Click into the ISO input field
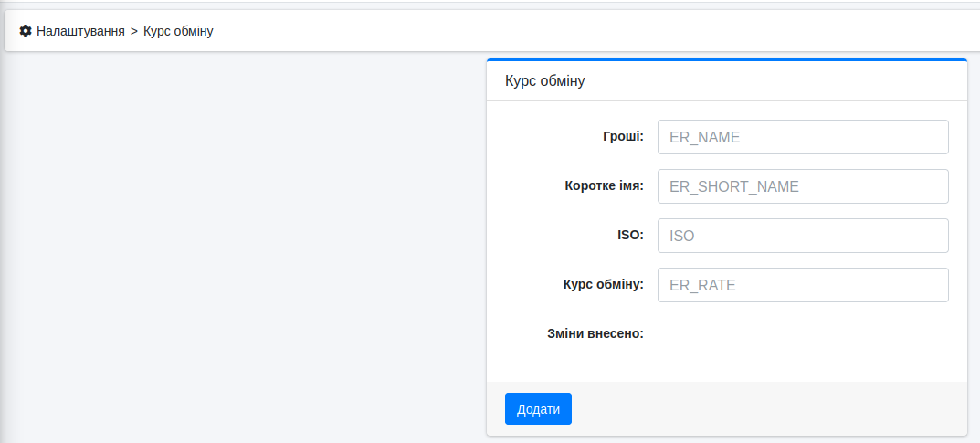980x443 pixels. point(803,236)
